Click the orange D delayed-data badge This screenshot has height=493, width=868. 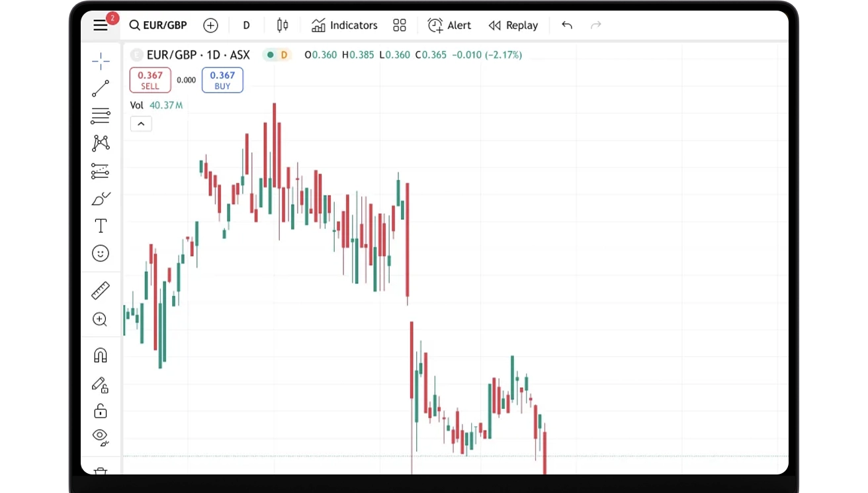tap(284, 55)
